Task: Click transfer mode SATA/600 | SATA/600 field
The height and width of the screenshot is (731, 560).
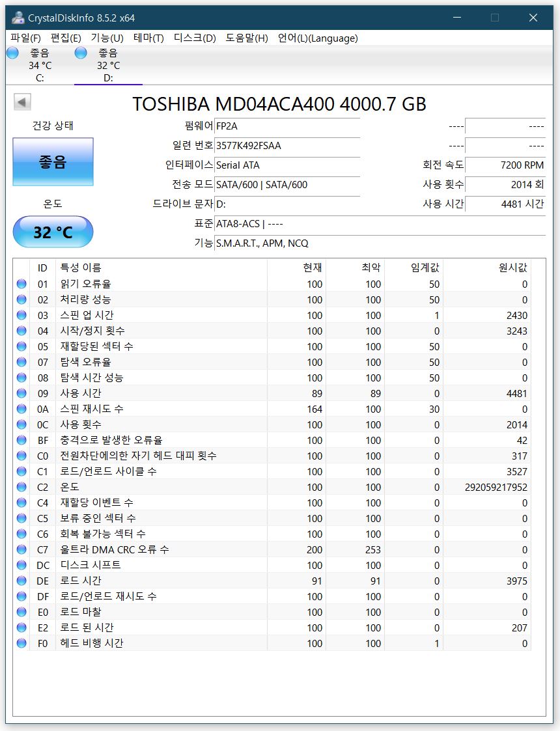Action: 287,185
